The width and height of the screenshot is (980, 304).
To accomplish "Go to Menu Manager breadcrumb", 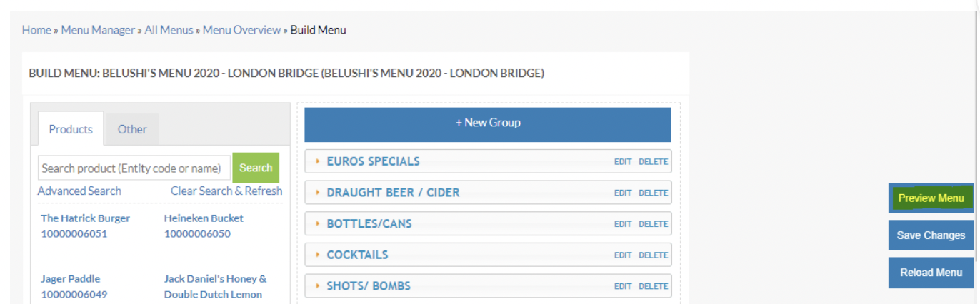I will coord(98,30).
